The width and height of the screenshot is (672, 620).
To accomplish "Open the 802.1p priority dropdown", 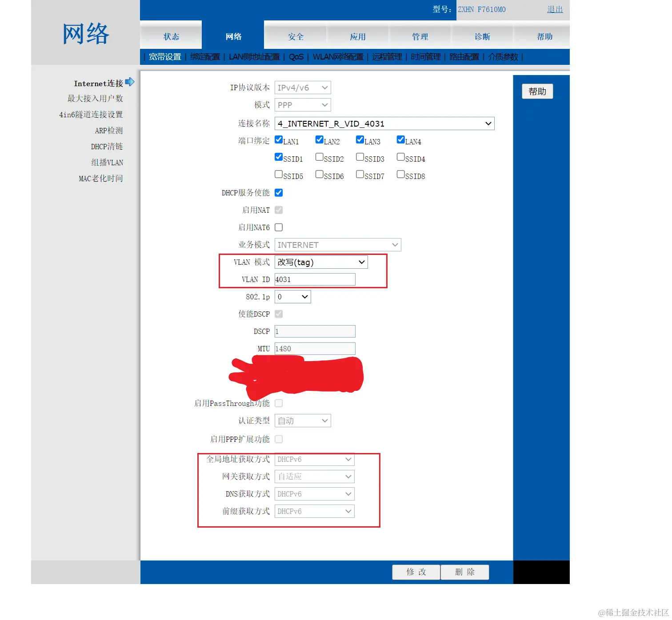I will point(293,297).
